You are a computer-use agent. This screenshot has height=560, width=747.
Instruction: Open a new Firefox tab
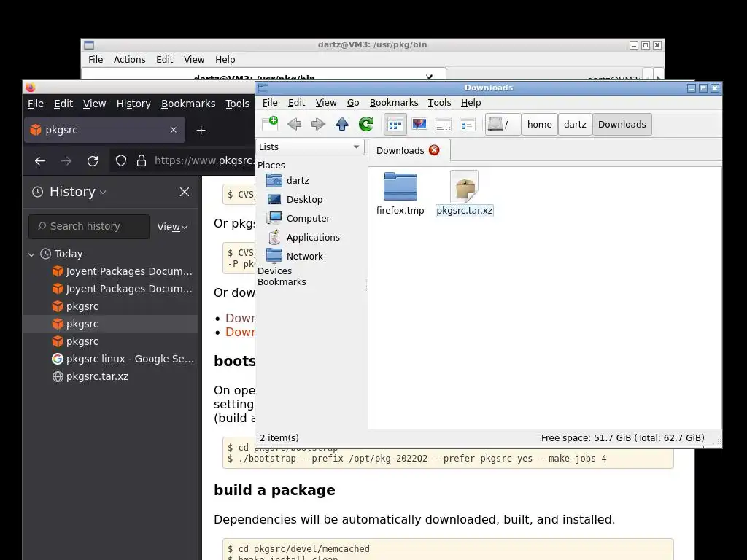[201, 130]
